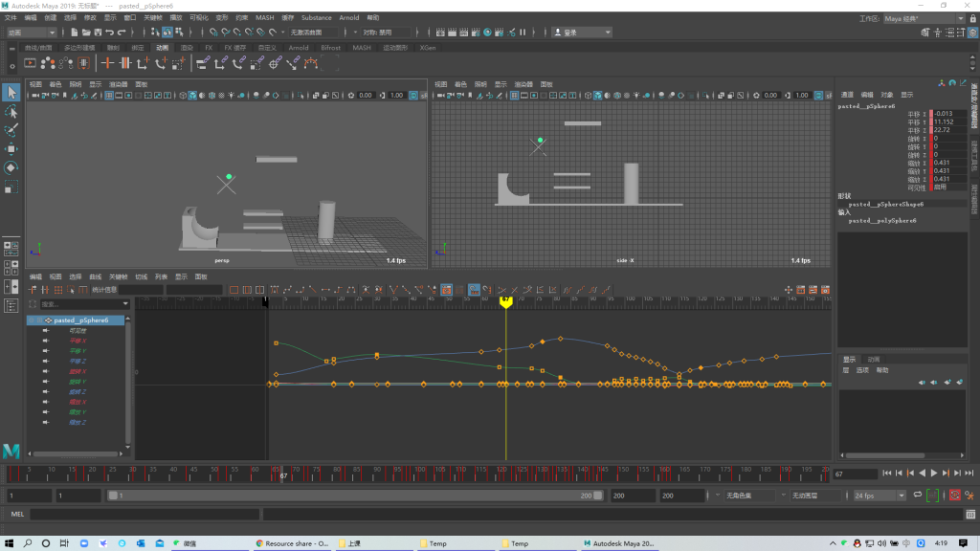Toggle shaded display in side-X viewport
980x551 pixels.
click(x=597, y=96)
